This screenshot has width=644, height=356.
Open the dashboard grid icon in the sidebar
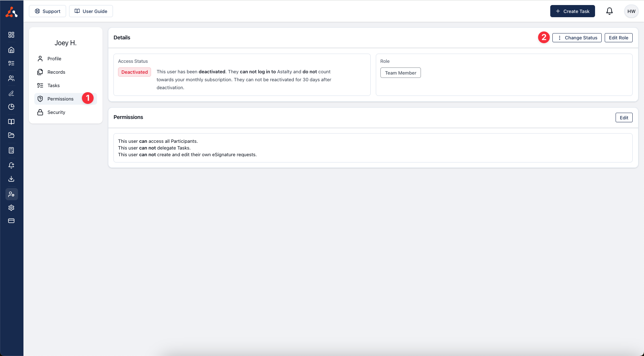click(11, 35)
